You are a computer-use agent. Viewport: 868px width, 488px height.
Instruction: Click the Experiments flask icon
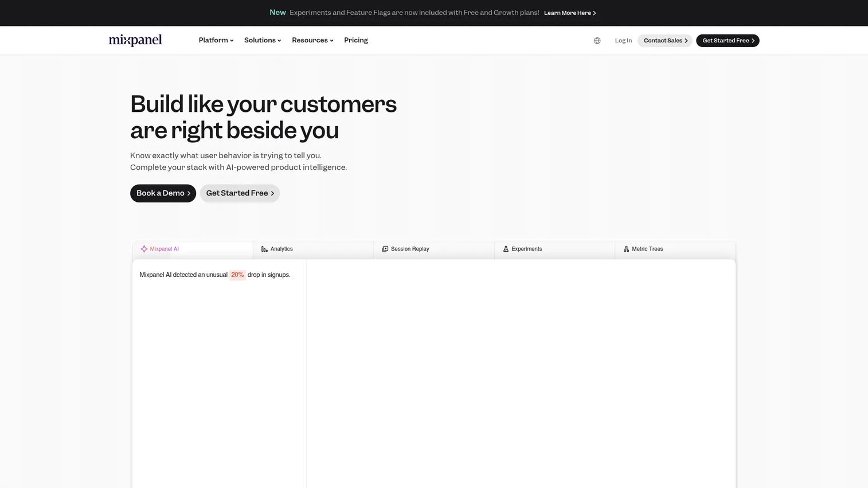click(x=506, y=249)
